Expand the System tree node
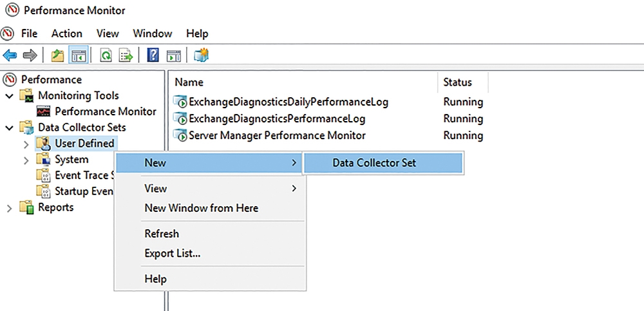 26,160
